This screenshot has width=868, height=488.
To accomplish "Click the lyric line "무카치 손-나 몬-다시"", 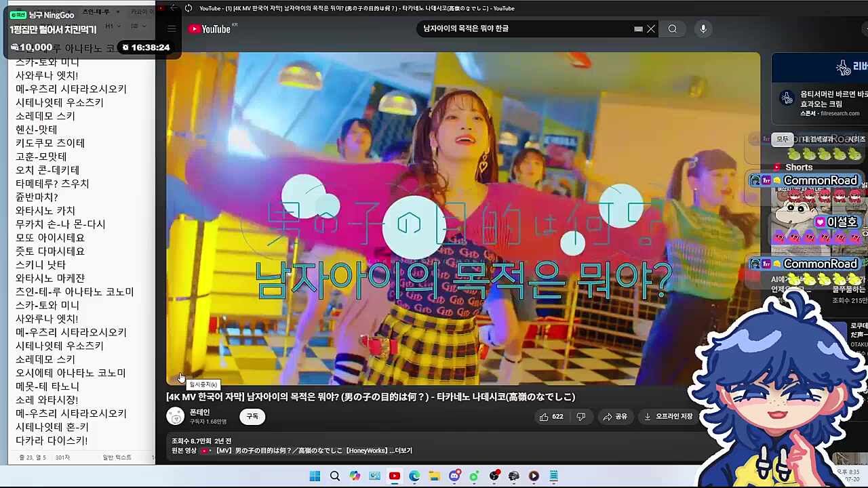I will 60,224.
